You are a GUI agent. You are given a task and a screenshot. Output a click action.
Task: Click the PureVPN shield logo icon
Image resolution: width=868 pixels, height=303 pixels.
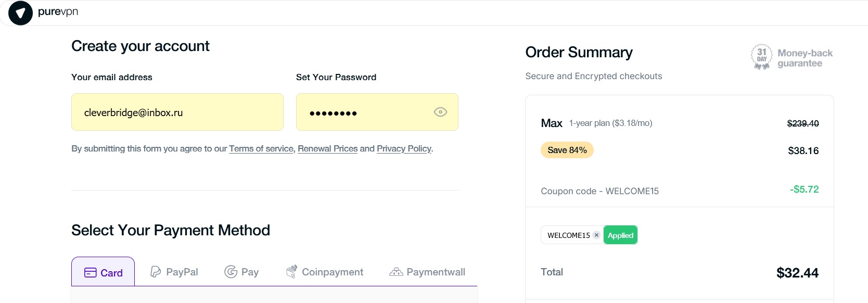(20, 13)
